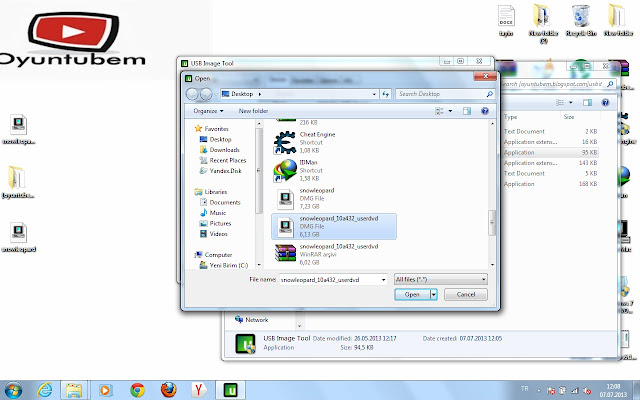The width and height of the screenshot is (640, 400).
Task: Launch Yandex browser from taskbar
Action: point(198,390)
